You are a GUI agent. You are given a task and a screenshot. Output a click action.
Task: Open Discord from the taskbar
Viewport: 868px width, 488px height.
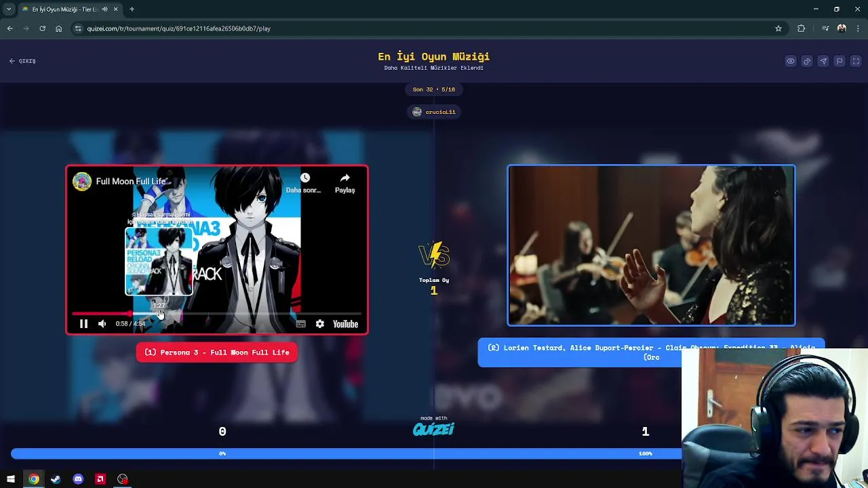click(78, 479)
